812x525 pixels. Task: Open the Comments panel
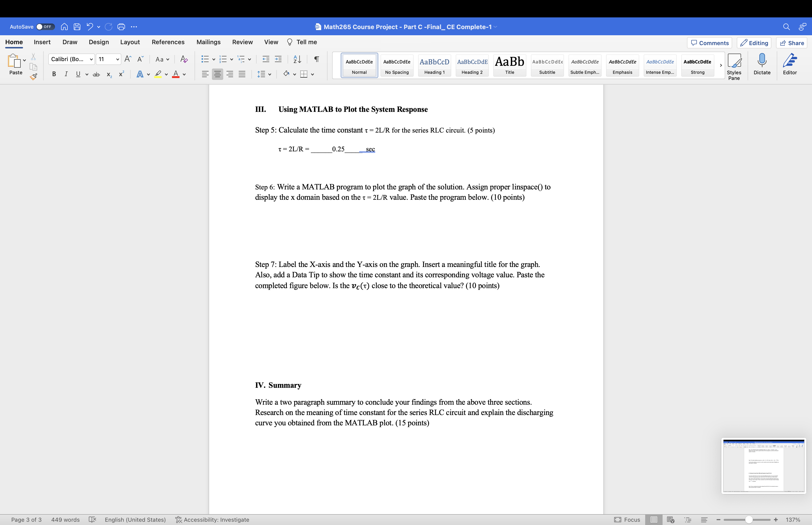[x=709, y=42]
